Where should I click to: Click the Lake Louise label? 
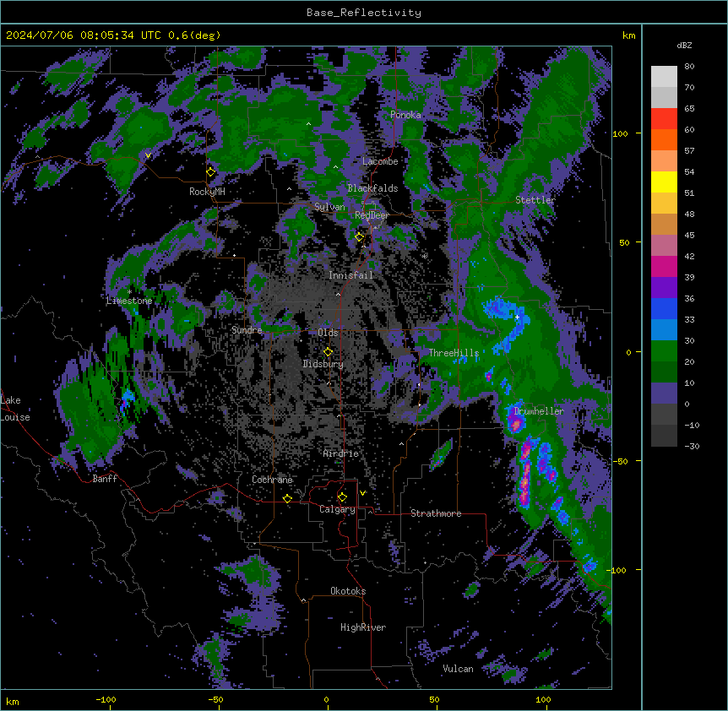click(14, 409)
